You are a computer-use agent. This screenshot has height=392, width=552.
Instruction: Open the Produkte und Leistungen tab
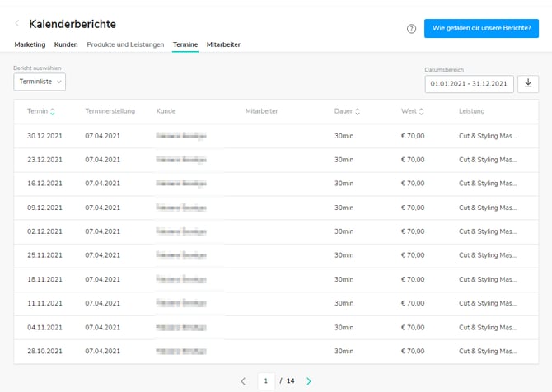pyautogui.click(x=125, y=44)
